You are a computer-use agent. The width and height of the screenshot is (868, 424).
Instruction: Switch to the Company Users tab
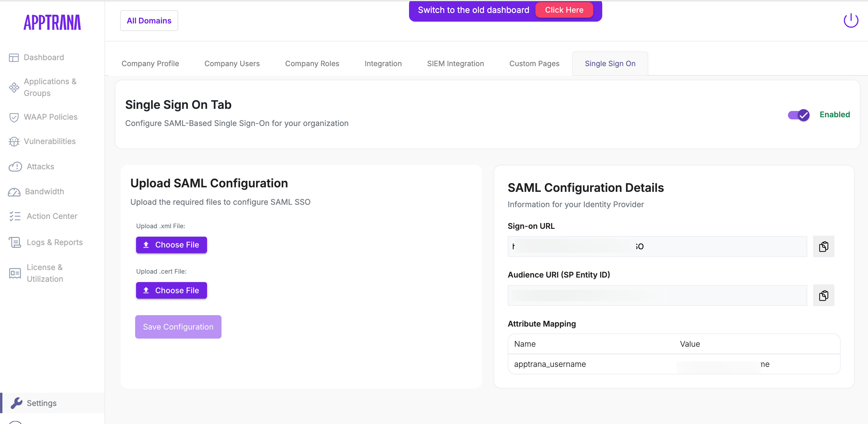click(x=232, y=64)
